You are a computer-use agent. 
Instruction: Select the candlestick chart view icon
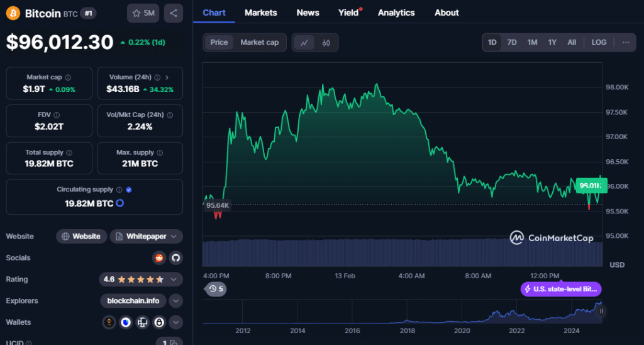[x=326, y=42]
